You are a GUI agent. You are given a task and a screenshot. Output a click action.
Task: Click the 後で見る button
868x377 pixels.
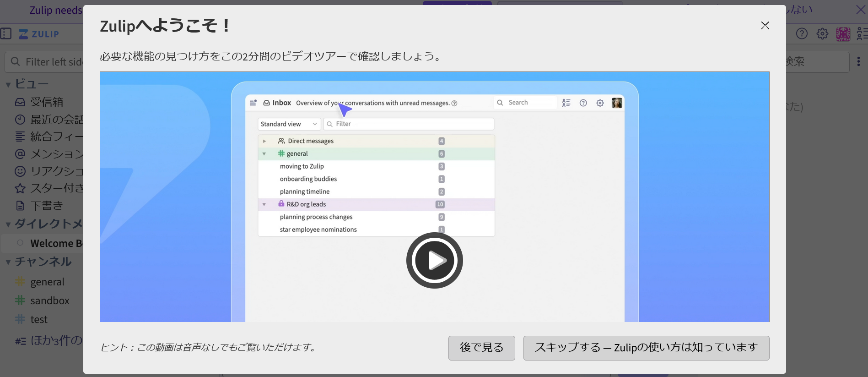point(481,348)
